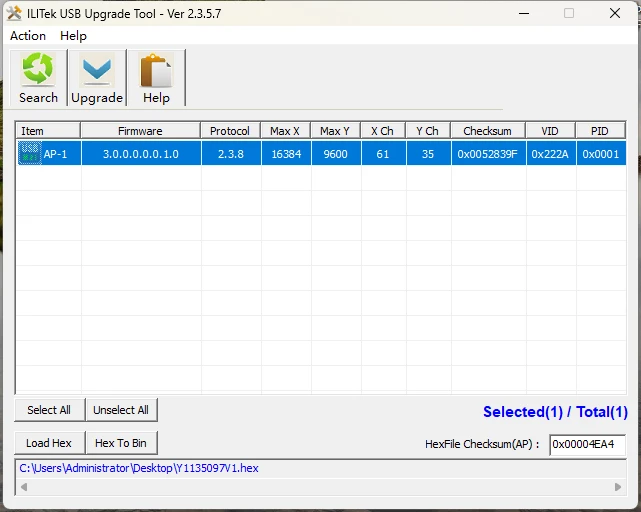641x512 pixels.
Task: Click the left scroll arrow of the path scrollbar
Action: coord(24,487)
